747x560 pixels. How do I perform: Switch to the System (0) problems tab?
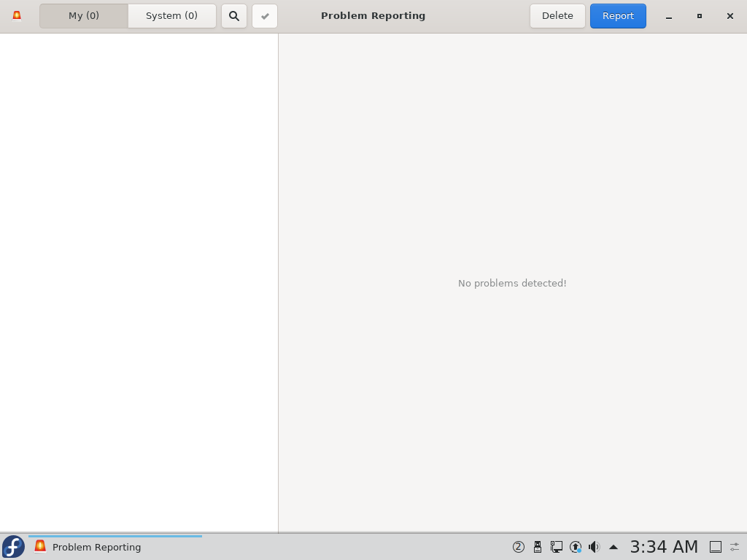tap(171, 16)
